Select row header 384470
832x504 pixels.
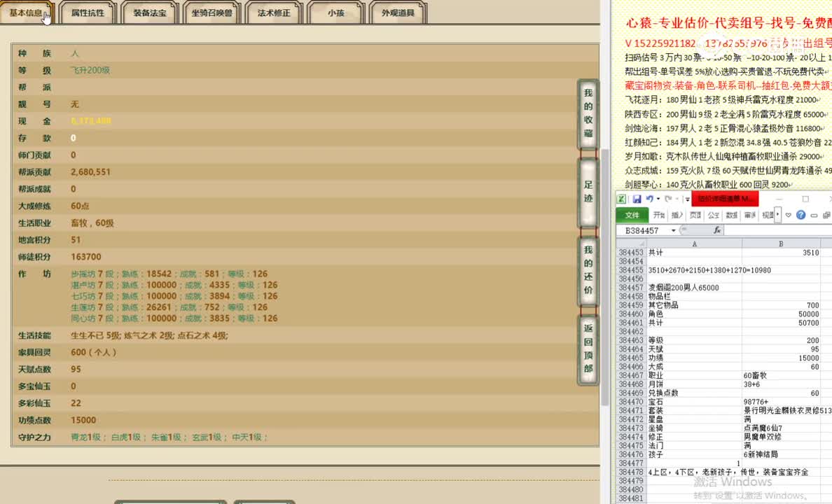[631, 402]
